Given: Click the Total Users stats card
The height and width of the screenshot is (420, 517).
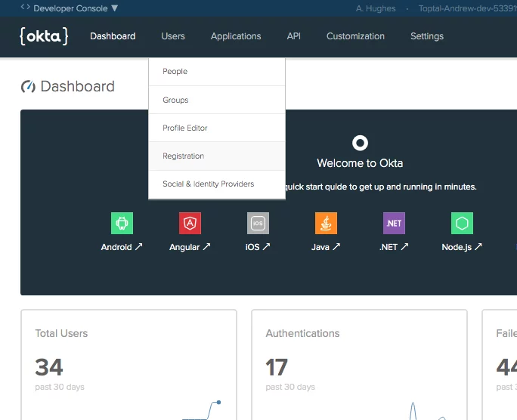Looking at the screenshot, I should pyautogui.click(x=129, y=365).
